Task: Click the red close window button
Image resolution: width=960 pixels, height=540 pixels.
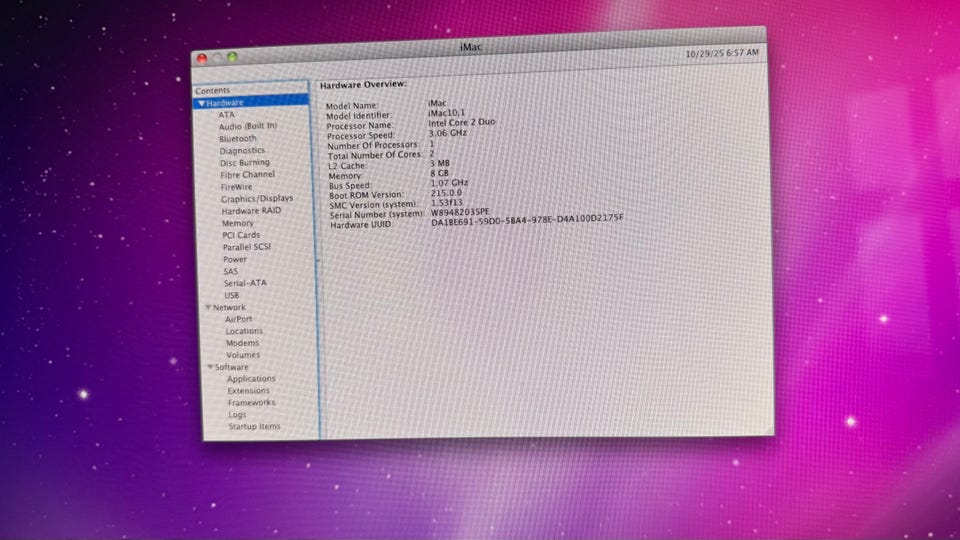Action: click(x=202, y=59)
